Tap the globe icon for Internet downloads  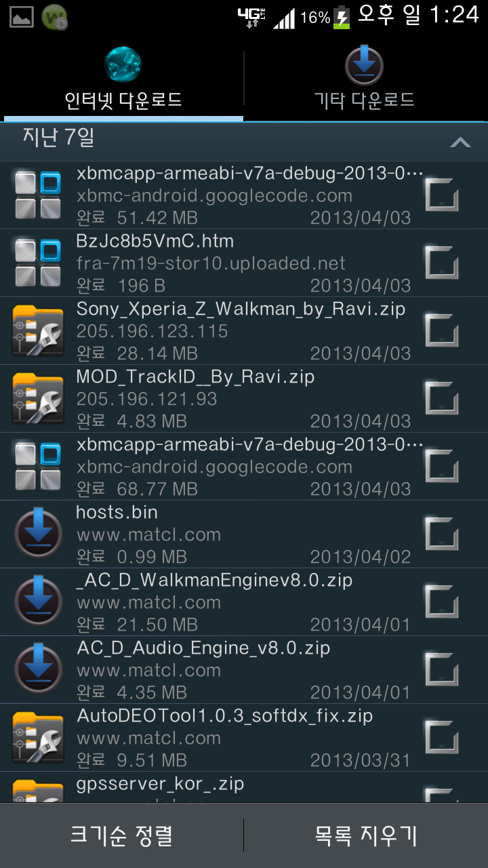point(123,64)
